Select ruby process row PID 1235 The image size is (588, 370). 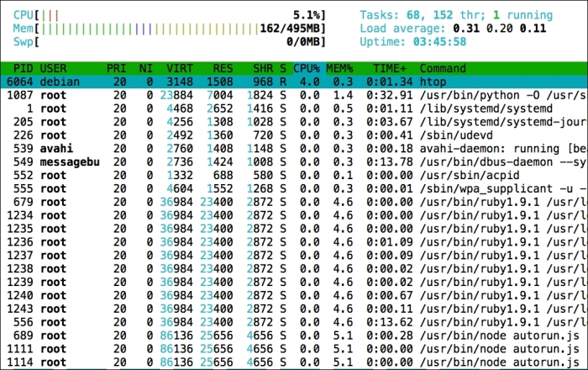pyautogui.click(x=294, y=229)
